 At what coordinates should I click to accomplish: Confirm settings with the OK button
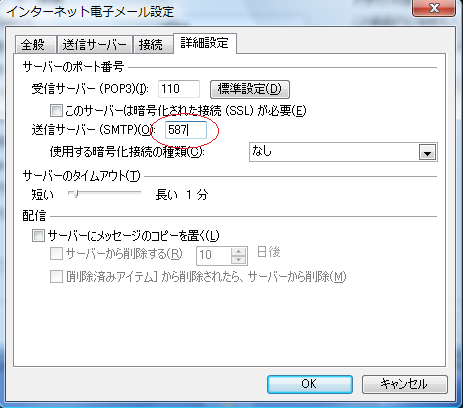pyautogui.click(x=310, y=384)
